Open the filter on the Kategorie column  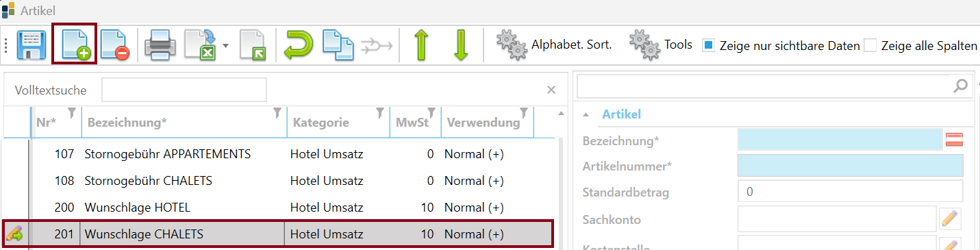coord(379,112)
